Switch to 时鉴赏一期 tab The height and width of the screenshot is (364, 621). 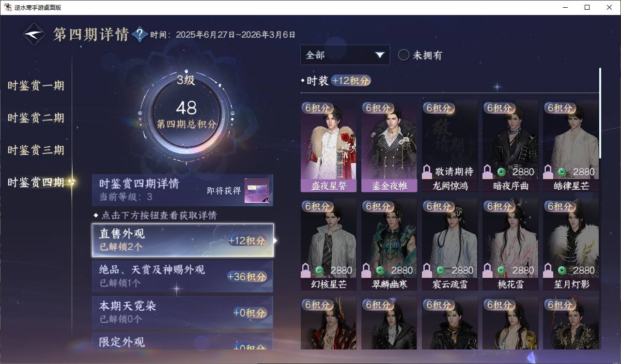(x=36, y=86)
